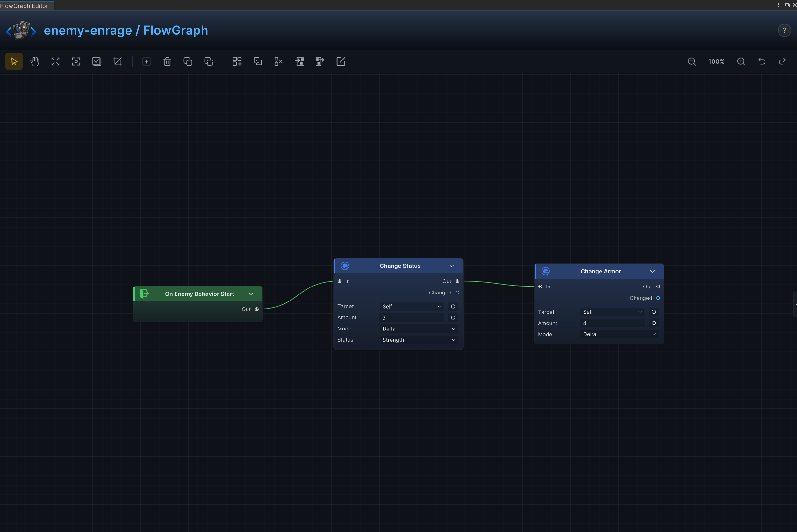
Task: Click the redo arrow
Action: click(x=782, y=61)
